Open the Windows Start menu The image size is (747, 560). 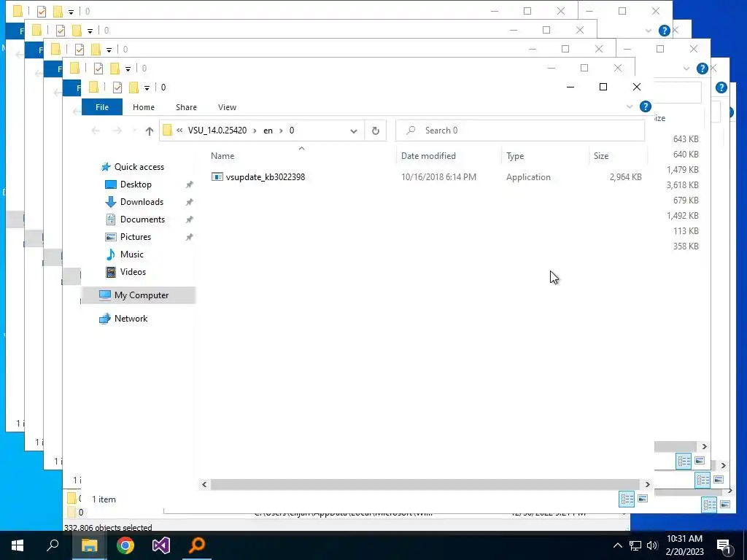(18, 545)
